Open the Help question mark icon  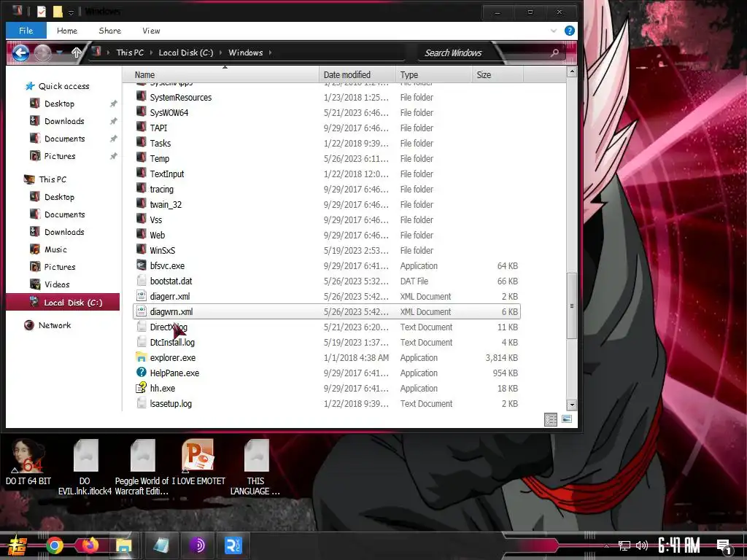click(569, 31)
